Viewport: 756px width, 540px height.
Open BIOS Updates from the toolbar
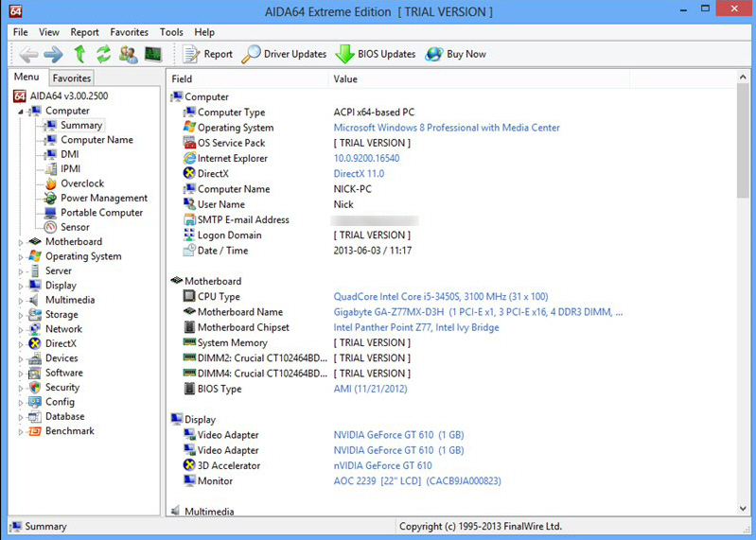click(376, 55)
